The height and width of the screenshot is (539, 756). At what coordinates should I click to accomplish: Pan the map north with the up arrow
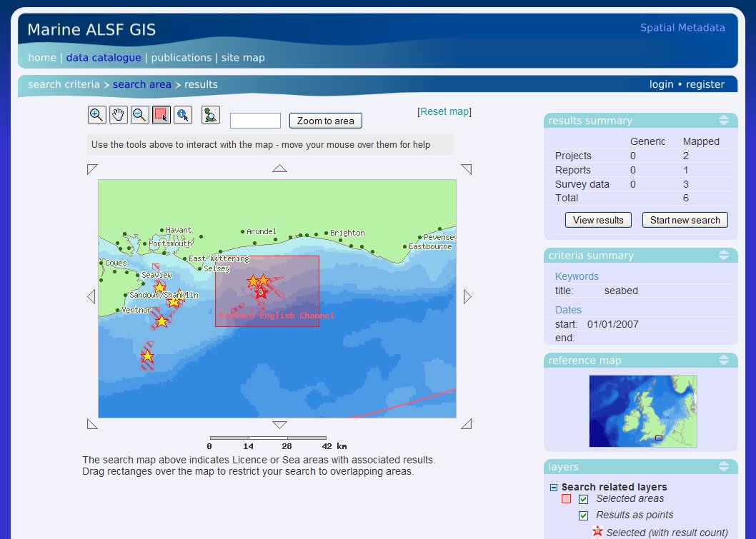279,168
